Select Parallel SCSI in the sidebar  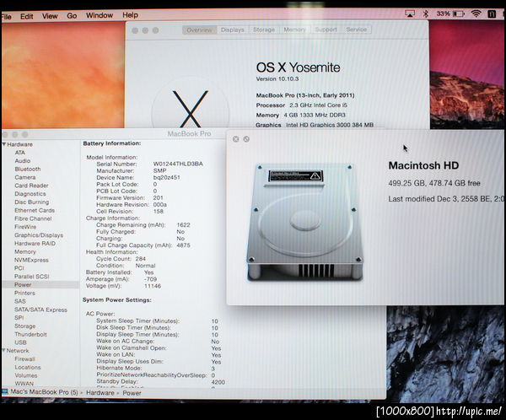tap(32, 277)
